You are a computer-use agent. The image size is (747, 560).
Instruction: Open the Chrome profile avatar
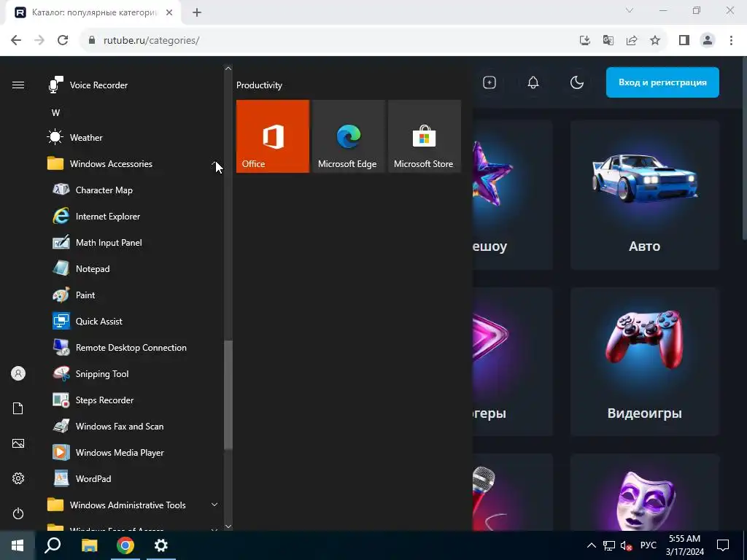click(x=708, y=41)
